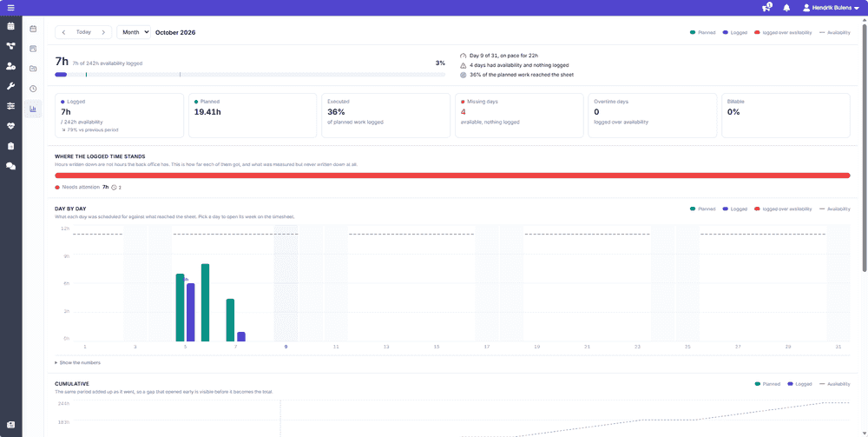Pick day 23 on the chart axis
This screenshot has width=868, height=437.
click(x=637, y=347)
